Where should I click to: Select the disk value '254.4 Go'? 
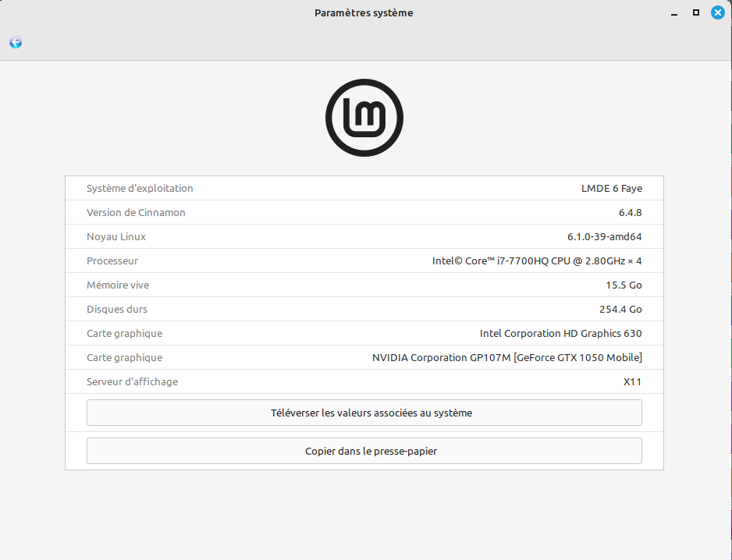(620, 310)
